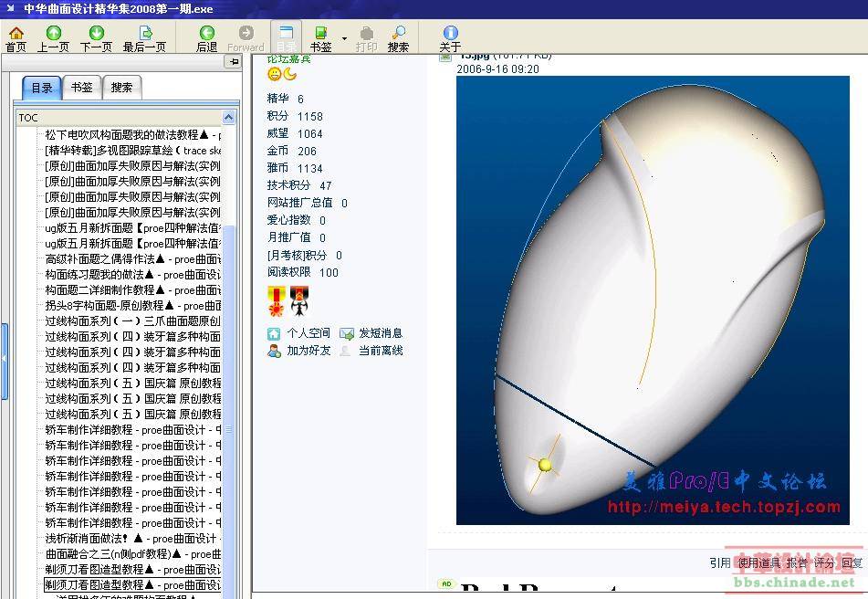This screenshot has height=599, width=868.
Task: Toggle the sidebar pin button
Action: pyautogui.click(x=234, y=62)
